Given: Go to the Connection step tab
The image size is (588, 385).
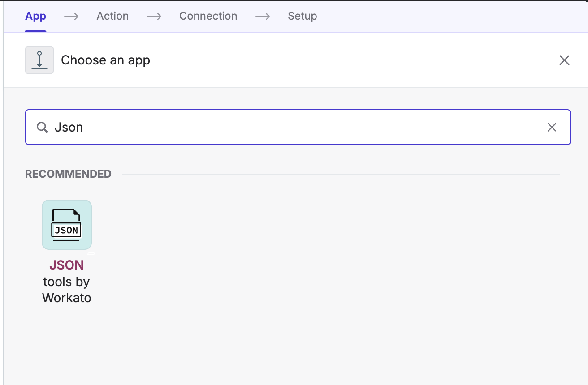Looking at the screenshot, I should 208,16.
